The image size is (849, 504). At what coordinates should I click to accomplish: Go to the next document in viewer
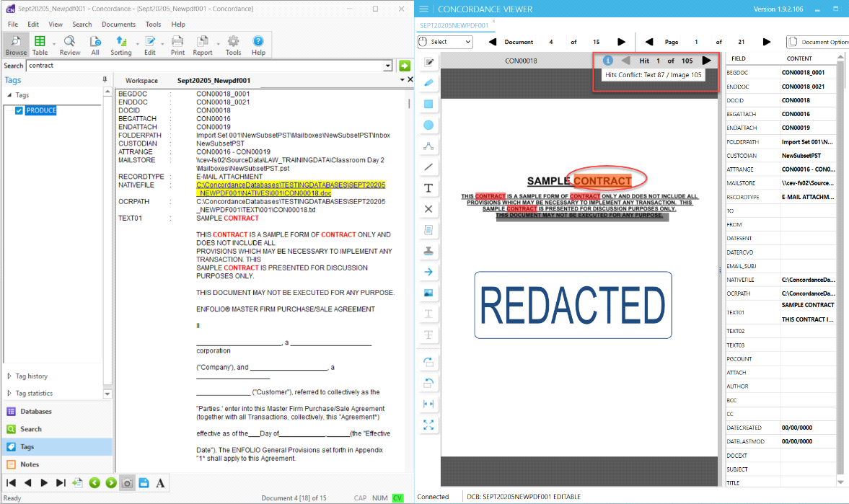pyautogui.click(x=621, y=42)
